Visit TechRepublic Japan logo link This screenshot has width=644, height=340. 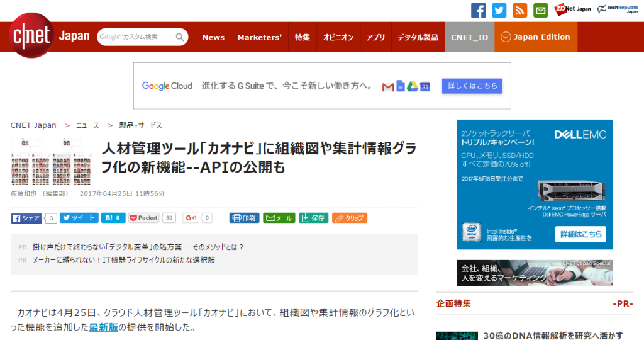click(x=618, y=9)
